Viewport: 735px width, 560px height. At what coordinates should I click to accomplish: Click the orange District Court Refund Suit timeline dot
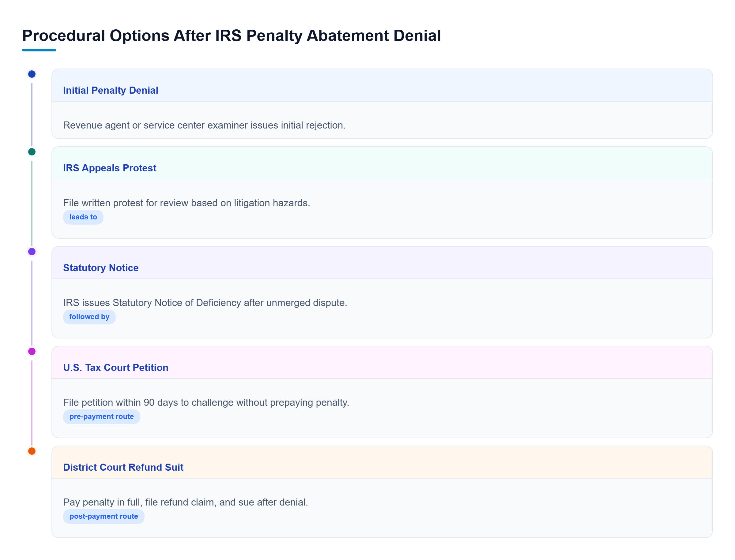32,451
